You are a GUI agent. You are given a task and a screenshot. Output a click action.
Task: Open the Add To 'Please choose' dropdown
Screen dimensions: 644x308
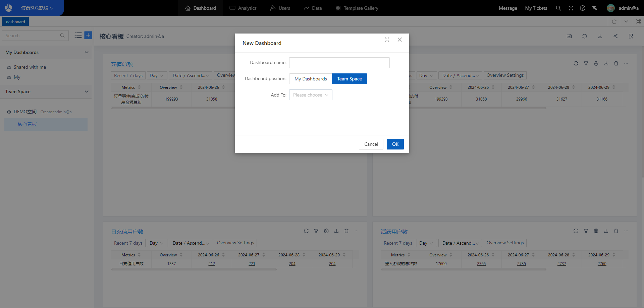[311, 95]
